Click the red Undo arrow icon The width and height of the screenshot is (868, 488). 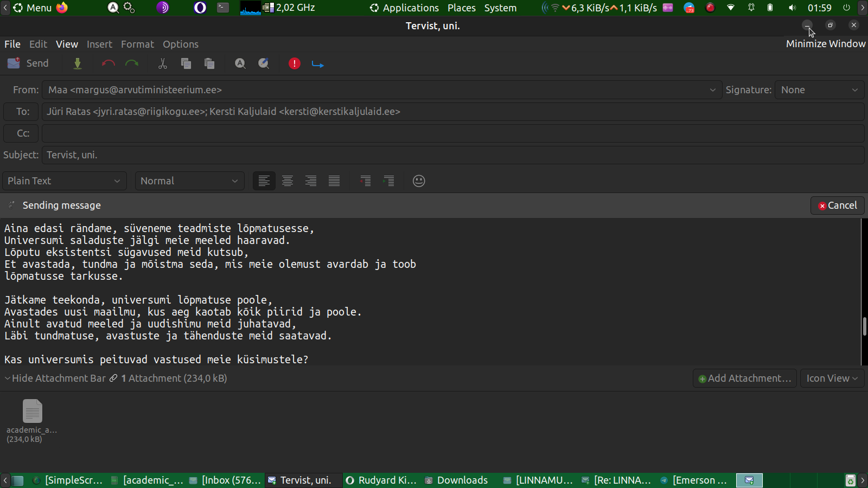click(x=108, y=63)
